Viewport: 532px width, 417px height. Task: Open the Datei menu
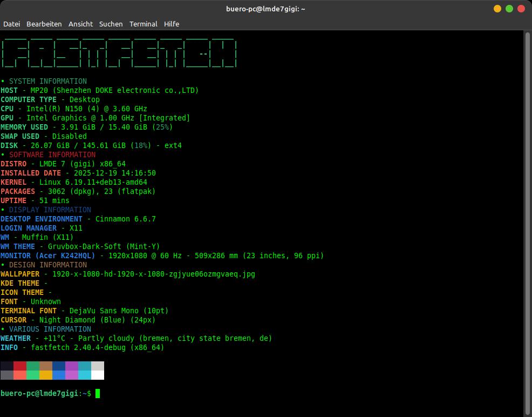(11, 24)
